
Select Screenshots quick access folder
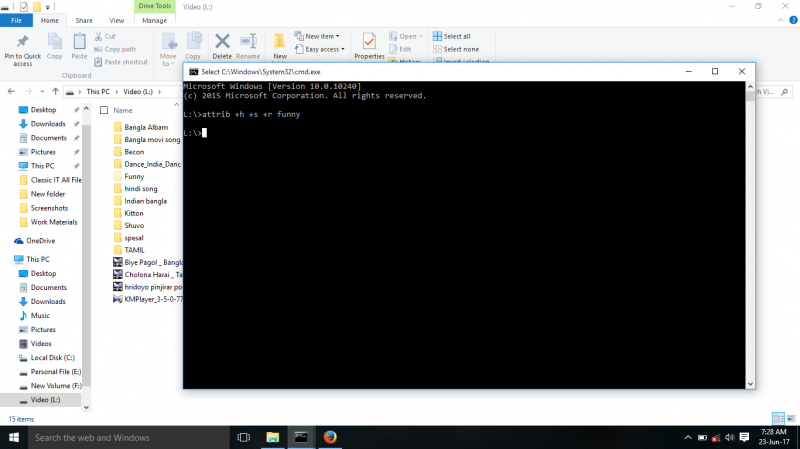49,208
